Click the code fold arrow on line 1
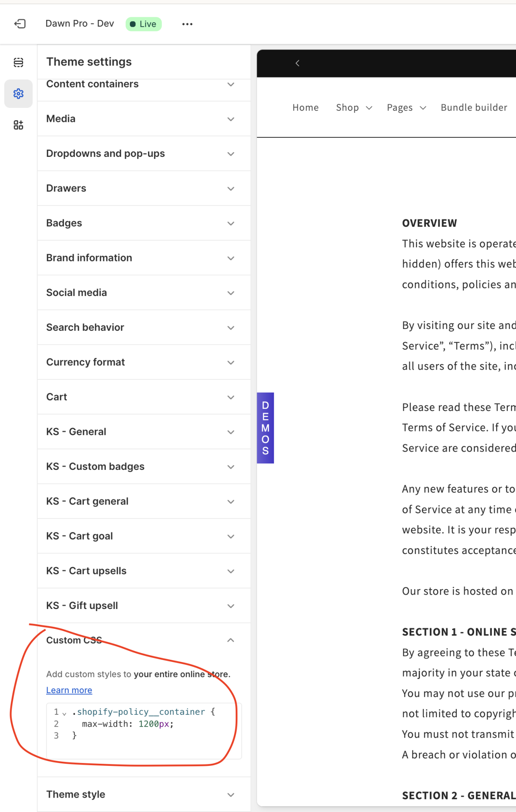This screenshot has height=812, width=516. tap(64, 713)
